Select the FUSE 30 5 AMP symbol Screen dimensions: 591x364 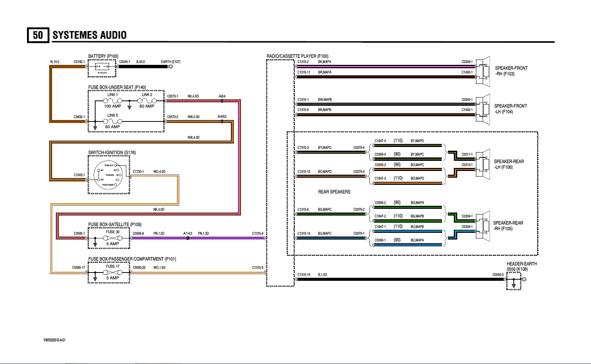[112, 238]
